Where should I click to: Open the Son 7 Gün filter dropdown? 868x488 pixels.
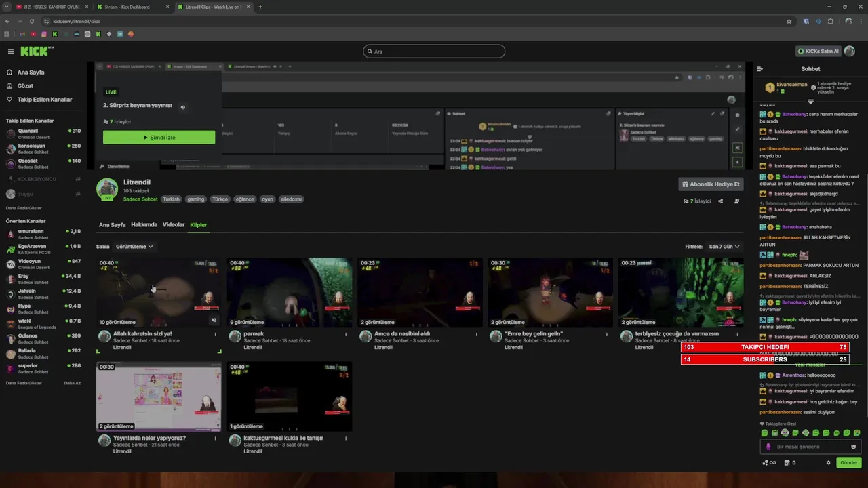724,247
